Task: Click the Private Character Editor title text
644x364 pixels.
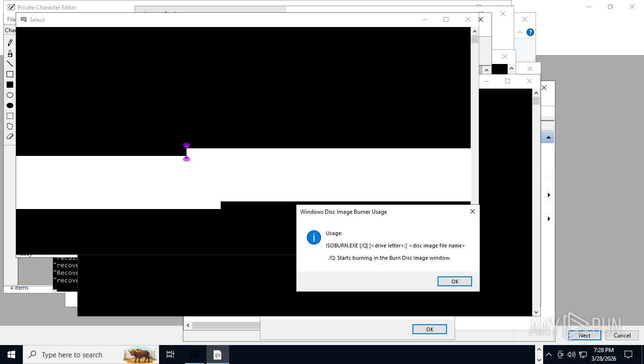Action: (x=47, y=7)
